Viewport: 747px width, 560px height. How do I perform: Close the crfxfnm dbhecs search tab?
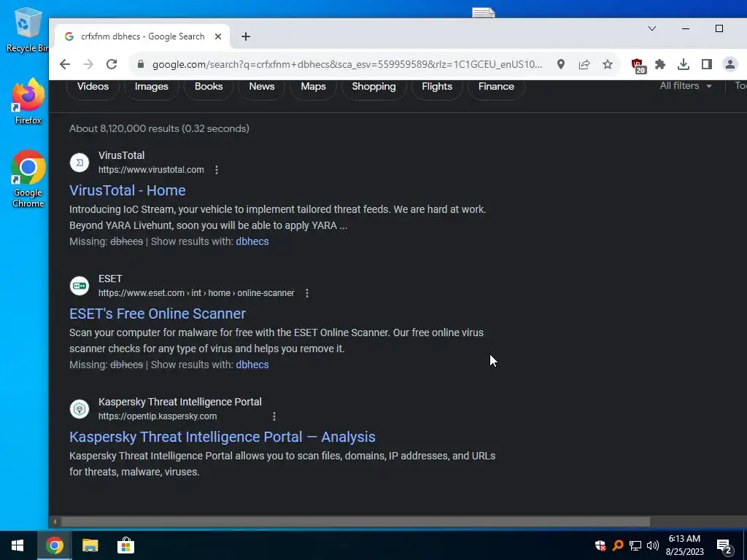click(x=218, y=36)
